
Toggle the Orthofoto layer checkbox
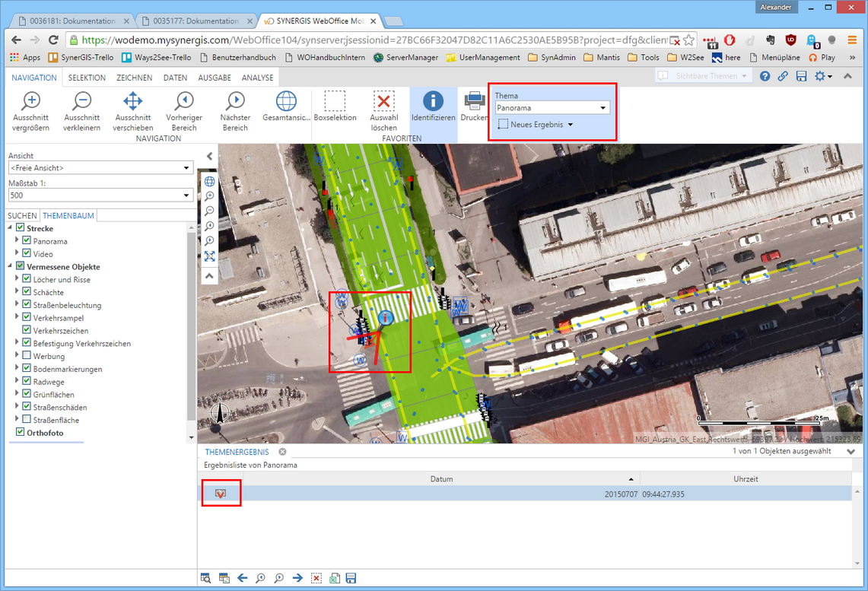[x=21, y=432]
